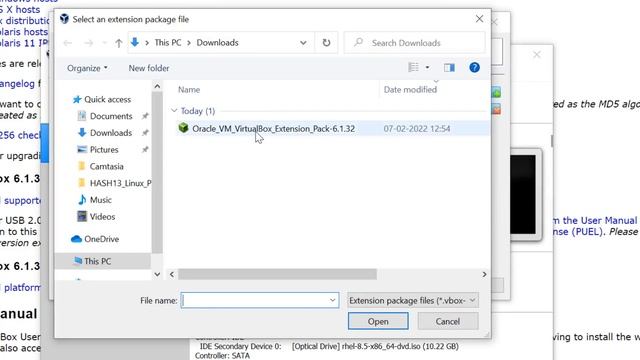The height and width of the screenshot is (360, 640).
Task: Collapse the Today (1) group chevron
Action: coord(174,111)
